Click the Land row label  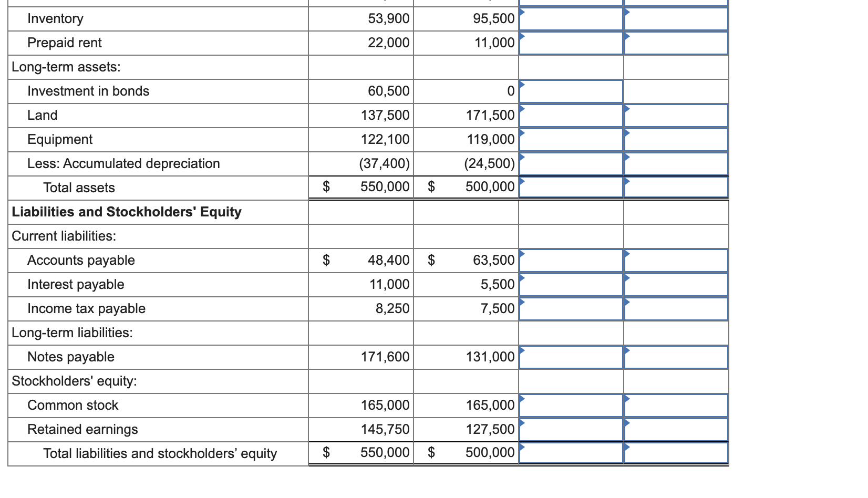pyautogui.click(x=43, y=116)
